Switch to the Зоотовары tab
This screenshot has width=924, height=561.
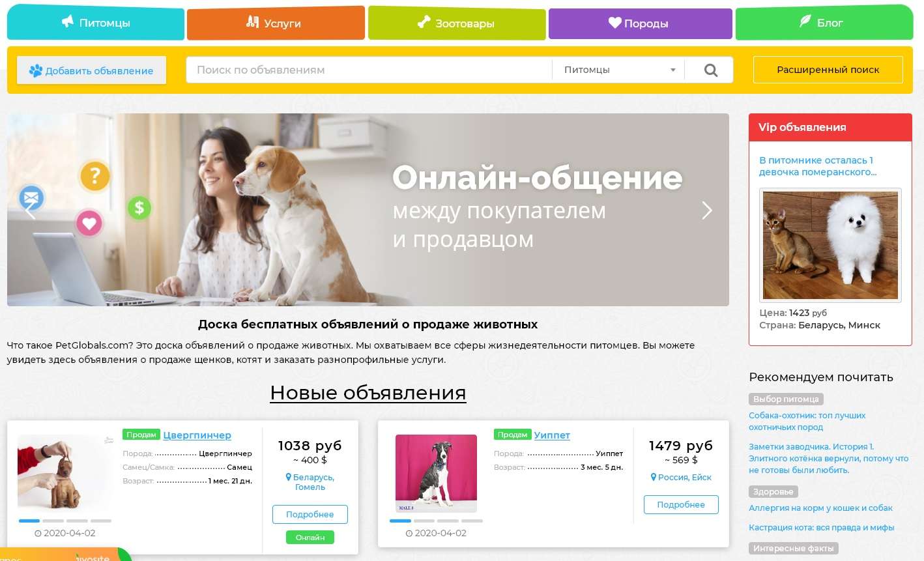456,23
